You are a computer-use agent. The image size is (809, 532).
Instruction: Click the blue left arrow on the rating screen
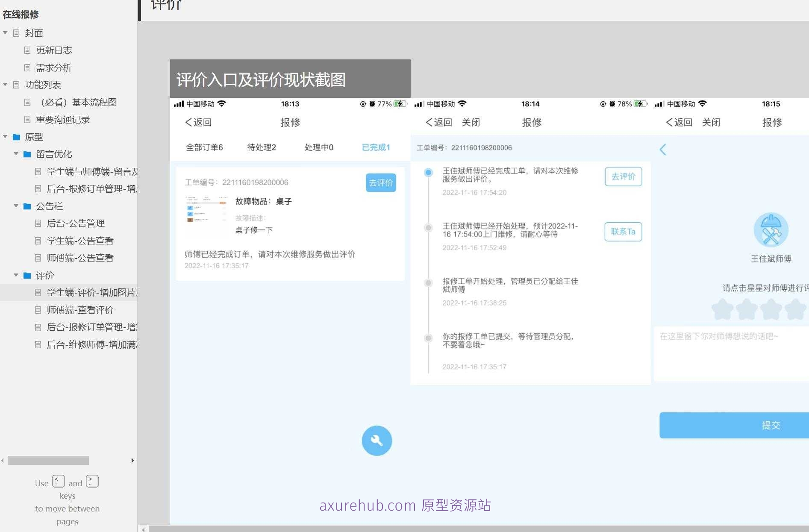(663, 150)
